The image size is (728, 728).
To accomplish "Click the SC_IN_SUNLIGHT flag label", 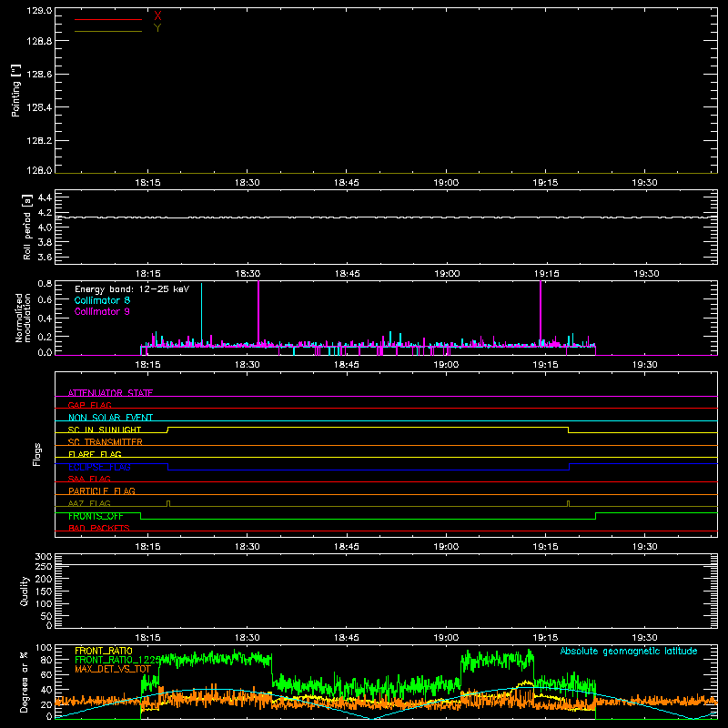I will pos(105,430).
